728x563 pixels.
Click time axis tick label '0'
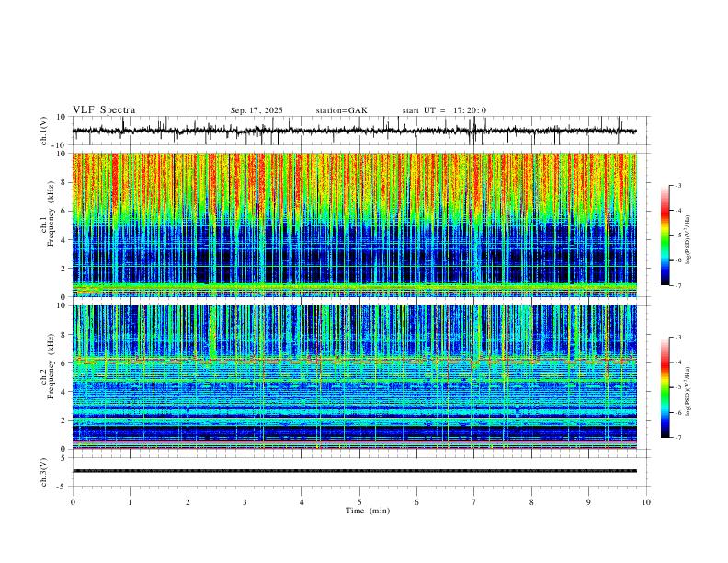[x=73, y=502]
